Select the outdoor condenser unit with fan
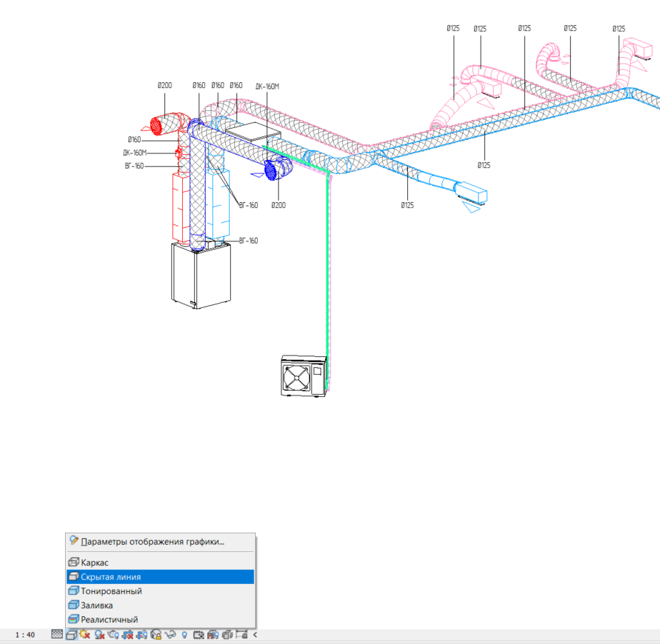 (x=304, y=374)
